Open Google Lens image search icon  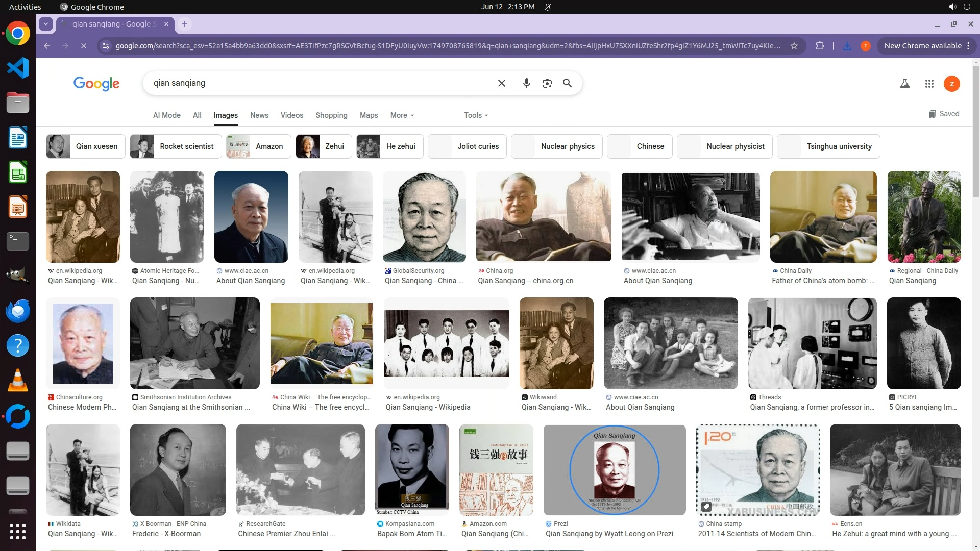point(547,83)
